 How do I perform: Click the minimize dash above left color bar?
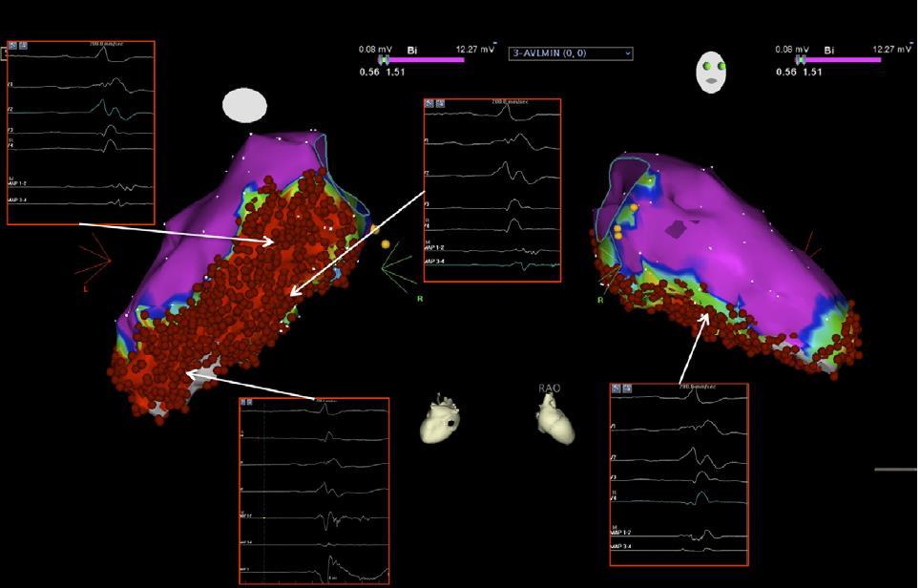(x=495, y=42)
